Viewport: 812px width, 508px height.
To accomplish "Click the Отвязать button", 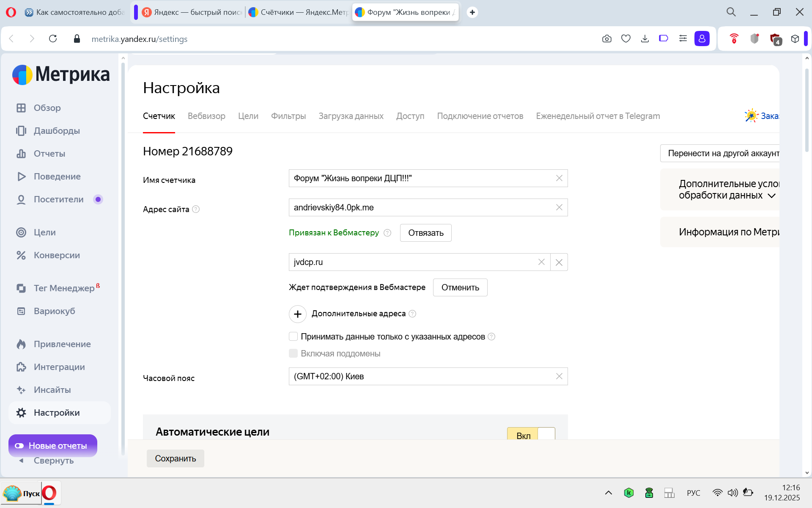I will pos(425,233).
